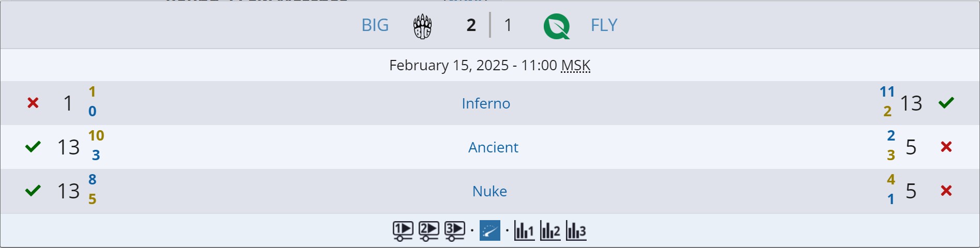Open map 1 statistics chart icon
This screenshot has width=980, height=248.
pos(524,230)
